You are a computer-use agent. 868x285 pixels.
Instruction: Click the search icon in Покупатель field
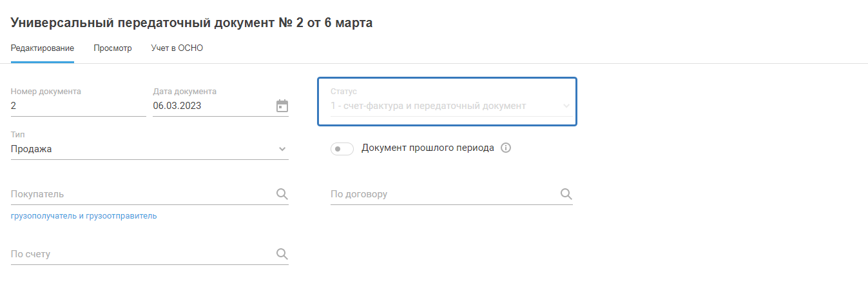282,194
